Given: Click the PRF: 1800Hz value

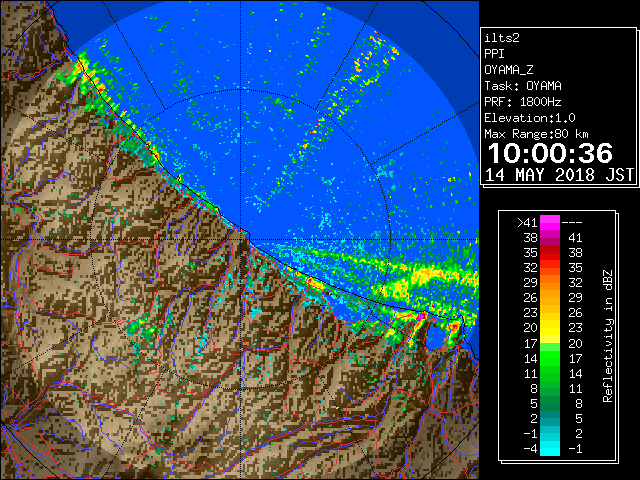Looking at the screenshot, I should (x=523, y=102).
